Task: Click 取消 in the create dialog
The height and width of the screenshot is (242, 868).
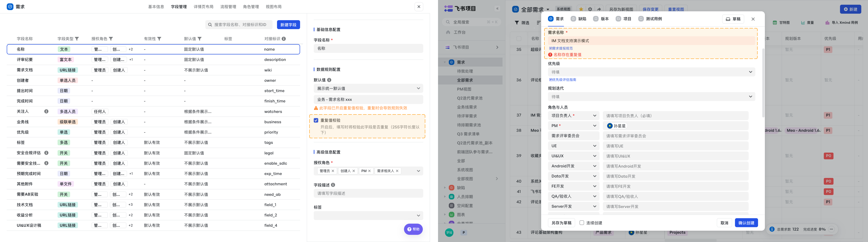Action: point(724,223)
